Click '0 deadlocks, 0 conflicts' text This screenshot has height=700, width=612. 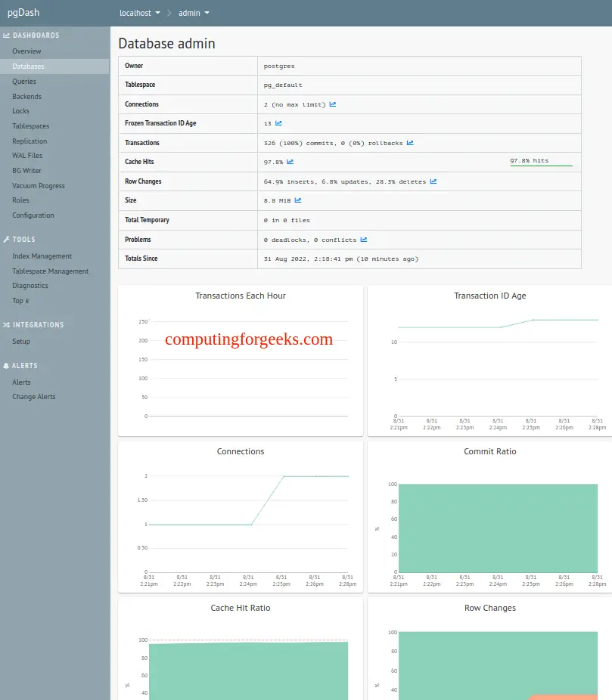point(310,240)
